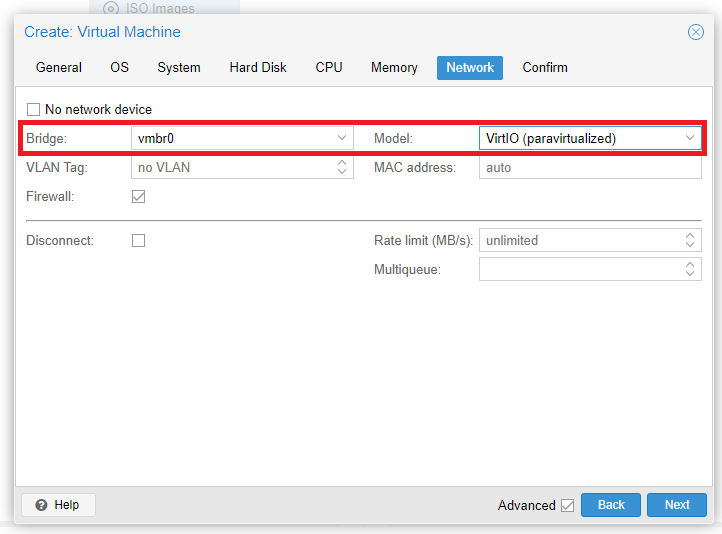Image resolution: width=722 pixels, height=534 pixels.
Task: Open the Hard Disk tab
Action: [x=258, y=68]
